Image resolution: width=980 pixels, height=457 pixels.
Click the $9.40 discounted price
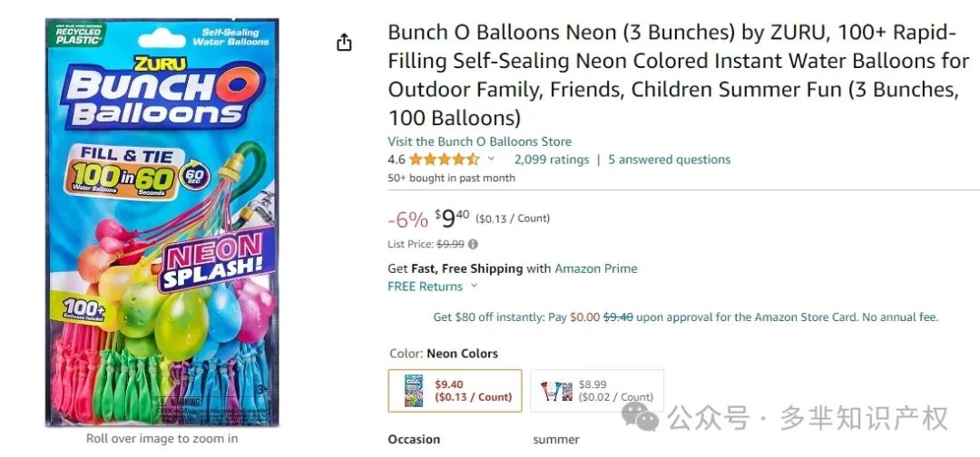tap(452, 219)
